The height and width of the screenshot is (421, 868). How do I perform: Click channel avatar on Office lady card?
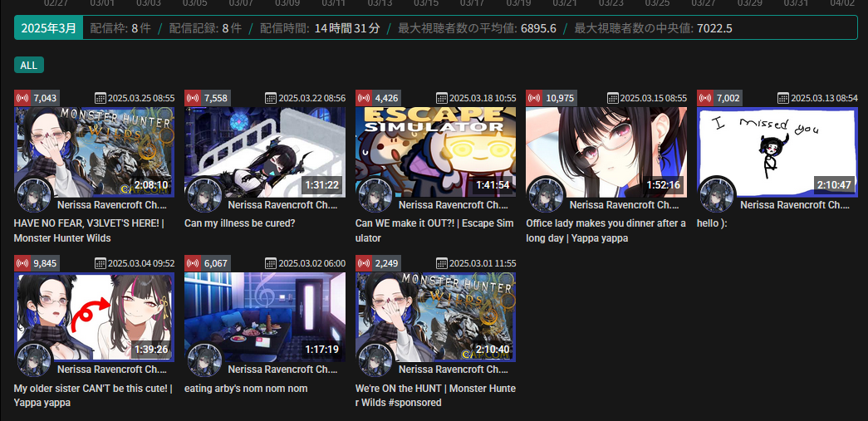coord(547,195)
